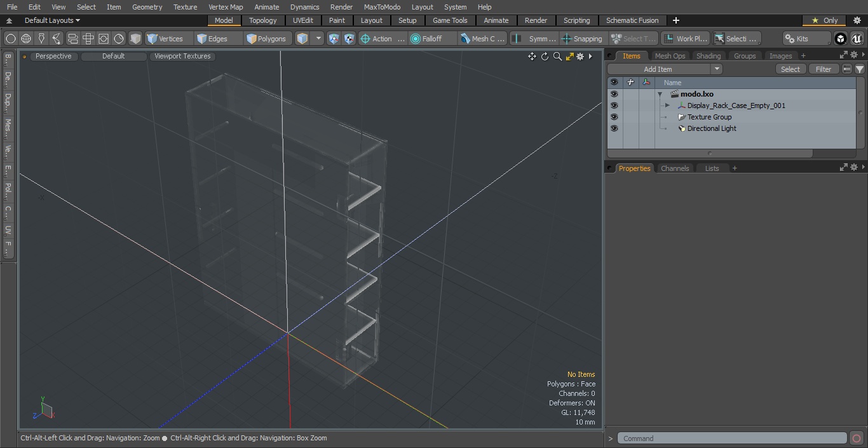Viewport: 868px width, 448px height.
Task: Open Default shading style dropdown
Action: pyautogui.click(x=113, y=56)
